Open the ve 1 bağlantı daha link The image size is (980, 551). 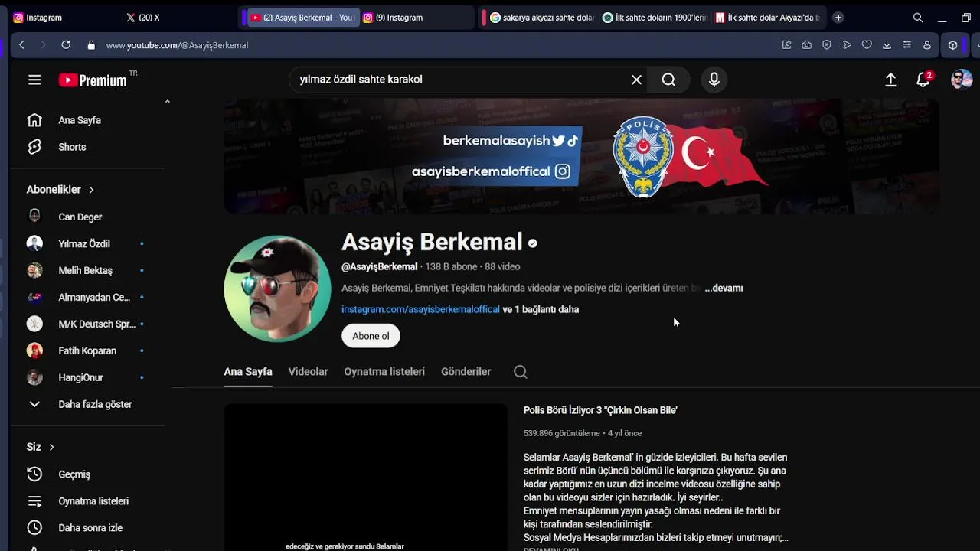click(541, 310)
